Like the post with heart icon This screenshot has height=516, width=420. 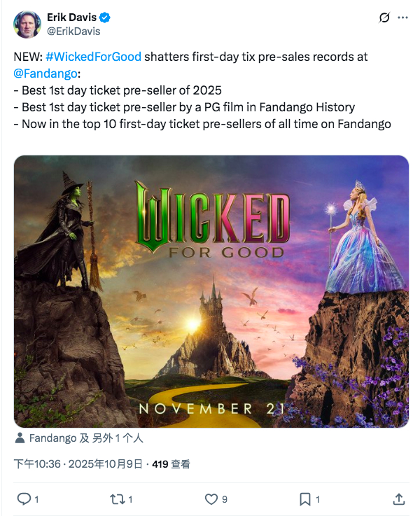[x=211, y=499]
